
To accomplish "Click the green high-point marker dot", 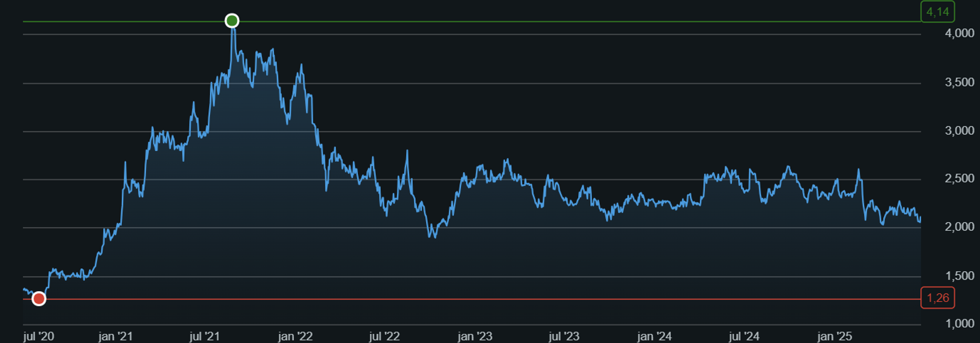I will (232, 21).
